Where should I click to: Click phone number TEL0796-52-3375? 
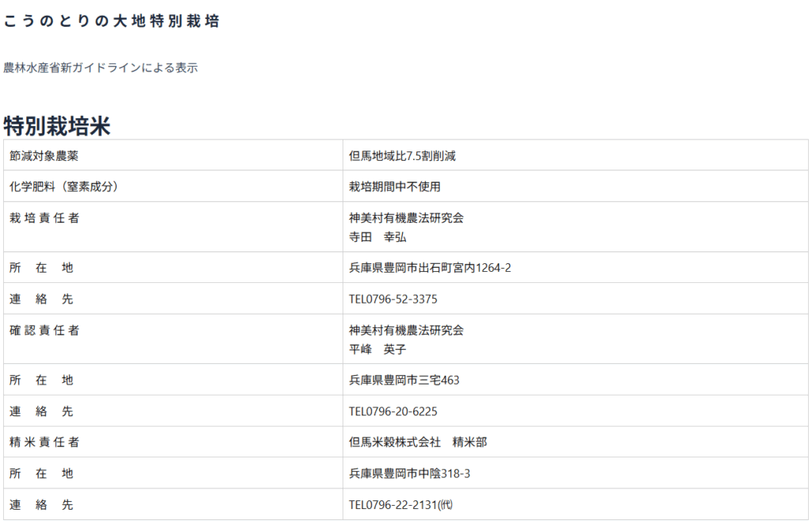(393, 300)
